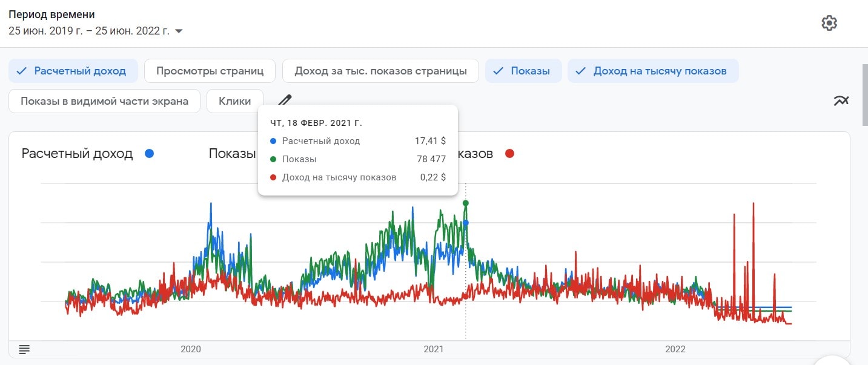Image resolution: width=868 pixels, height=365 pixels.
Task: Enable the Просмотры страниц metric
Action: [210, 71]
